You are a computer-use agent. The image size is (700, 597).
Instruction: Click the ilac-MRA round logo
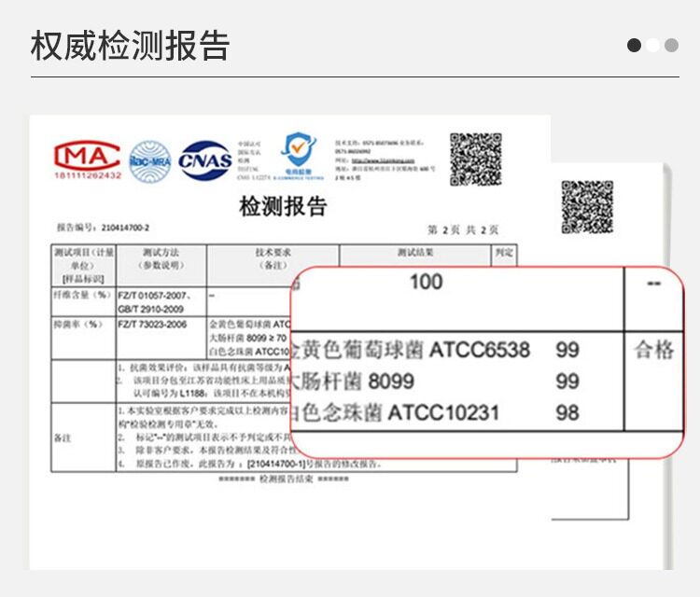click(x=150, y=161)
